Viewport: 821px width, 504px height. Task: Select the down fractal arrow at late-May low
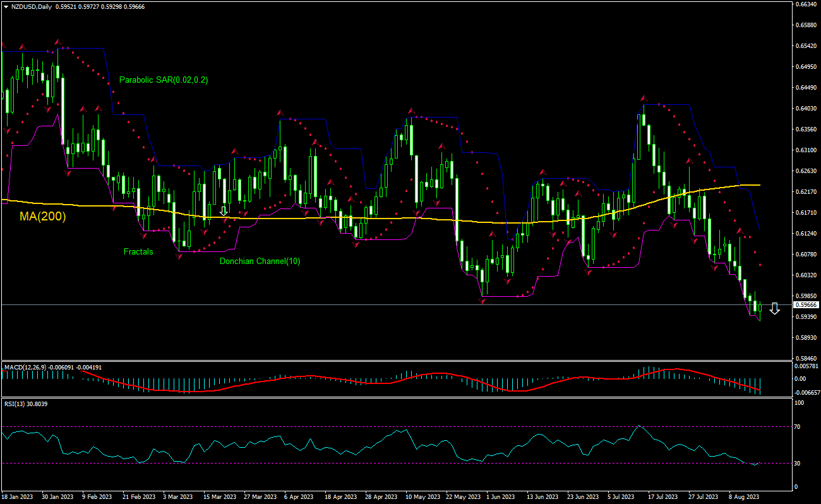482,301
